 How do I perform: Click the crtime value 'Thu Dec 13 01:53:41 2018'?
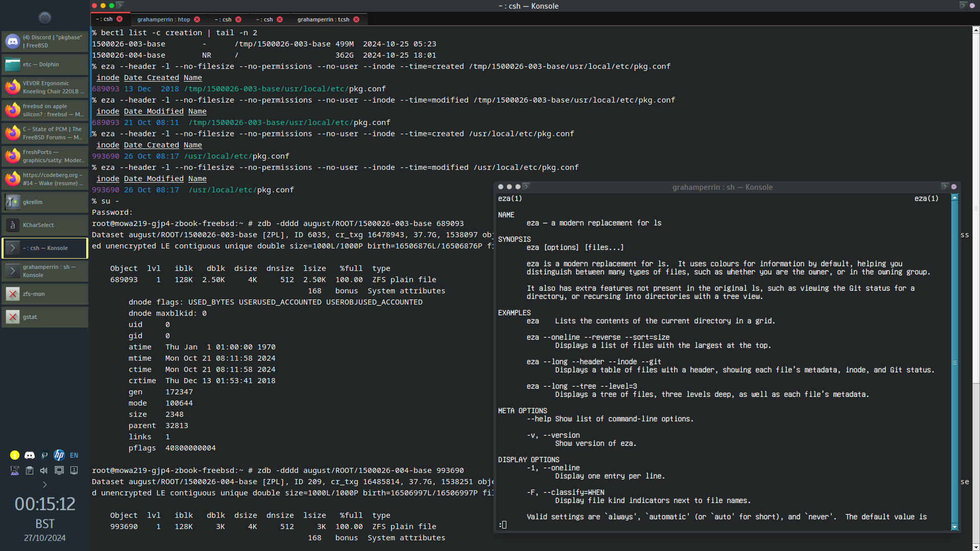[220, 381]
